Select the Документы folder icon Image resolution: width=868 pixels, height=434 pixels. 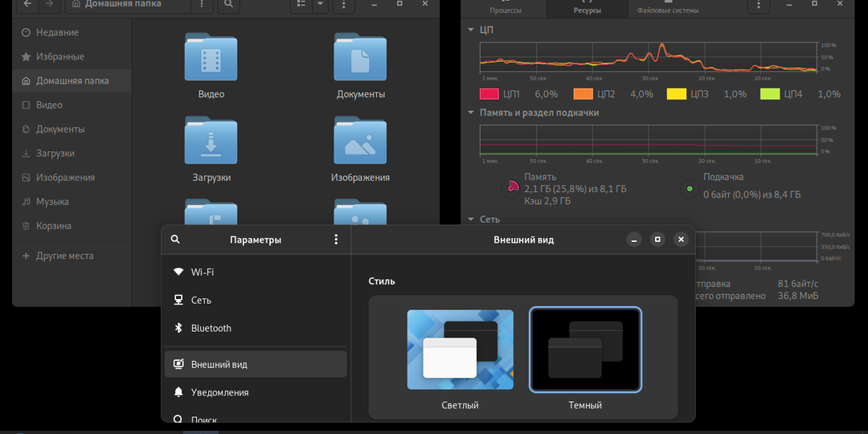[x=360, y=57]
